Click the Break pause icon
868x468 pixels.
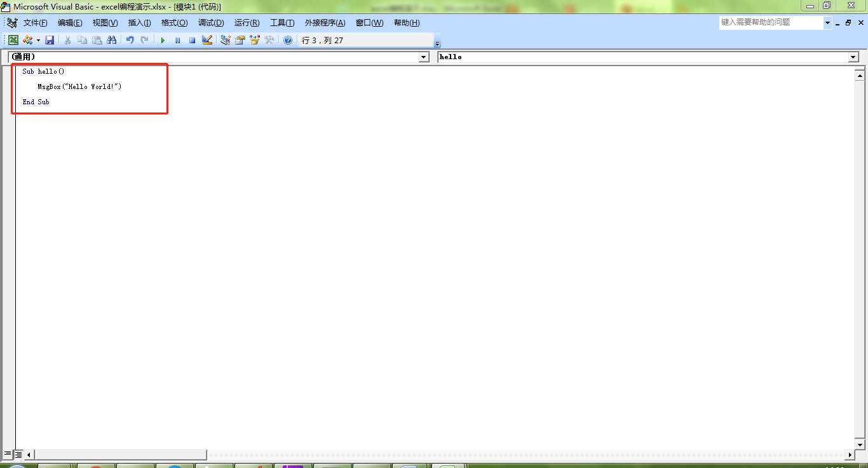click(x=177, y=40)
